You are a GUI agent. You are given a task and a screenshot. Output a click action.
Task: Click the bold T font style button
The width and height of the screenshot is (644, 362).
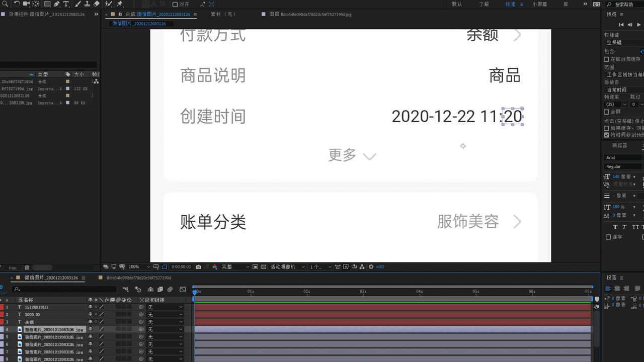tap(615, 227)
